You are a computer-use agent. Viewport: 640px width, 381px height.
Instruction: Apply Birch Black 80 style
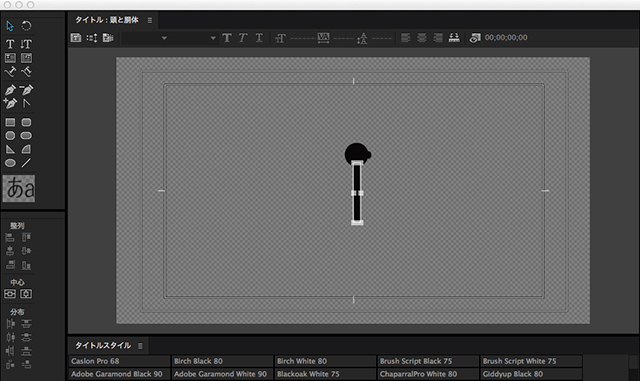click(222, 361)
